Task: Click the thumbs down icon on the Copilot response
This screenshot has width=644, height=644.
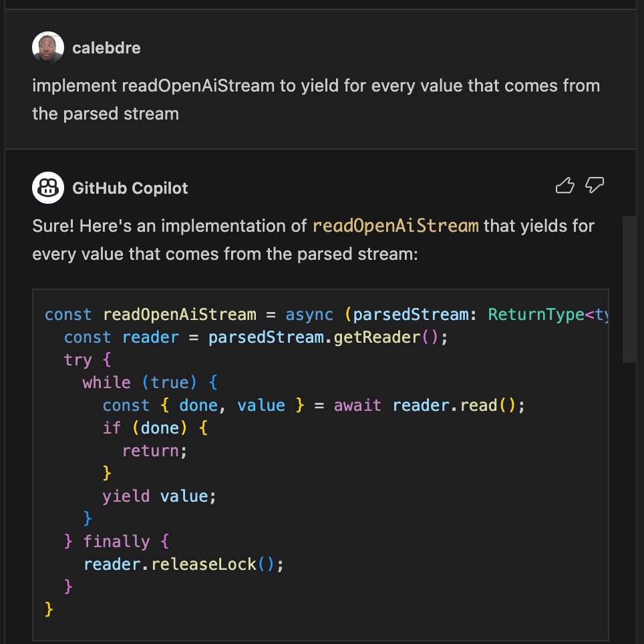Action: [595, 185]
